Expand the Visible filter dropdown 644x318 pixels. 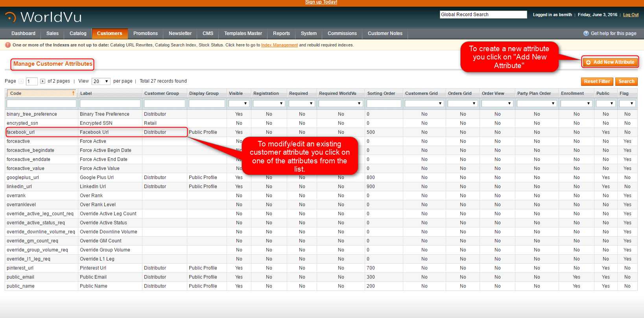point(239,104)
